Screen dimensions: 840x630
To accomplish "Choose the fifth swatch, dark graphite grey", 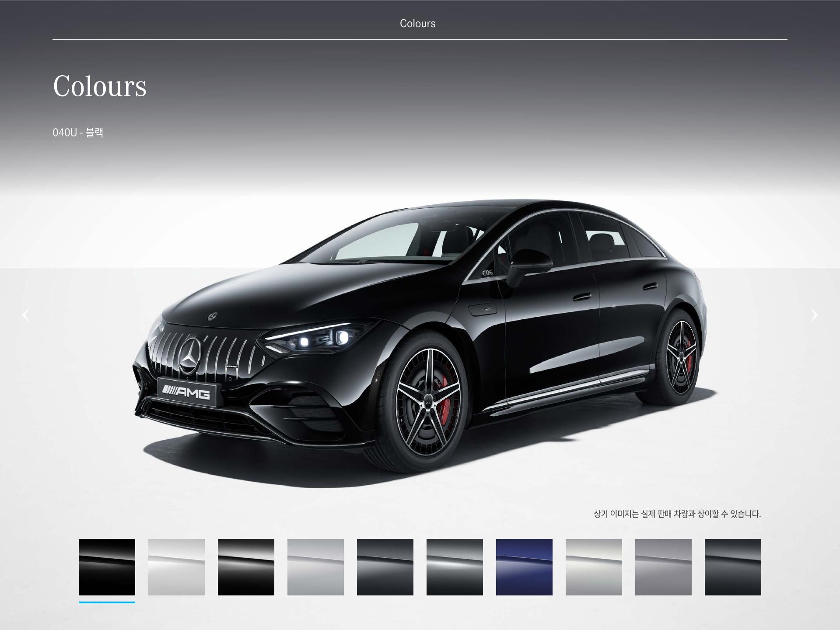I will pos(385,567).
